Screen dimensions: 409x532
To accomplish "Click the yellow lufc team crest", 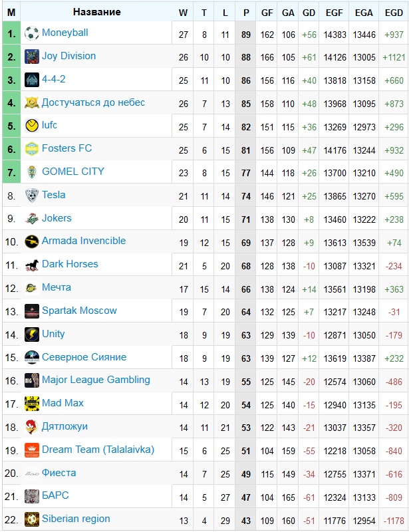I will pyautogui.click(x=32, y=126).
